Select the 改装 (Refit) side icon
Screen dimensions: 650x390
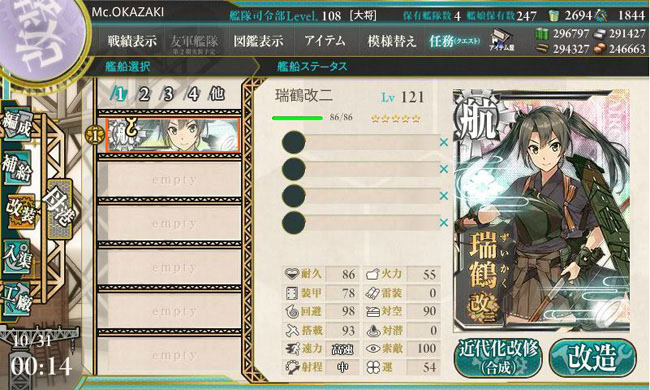(19, 211)
